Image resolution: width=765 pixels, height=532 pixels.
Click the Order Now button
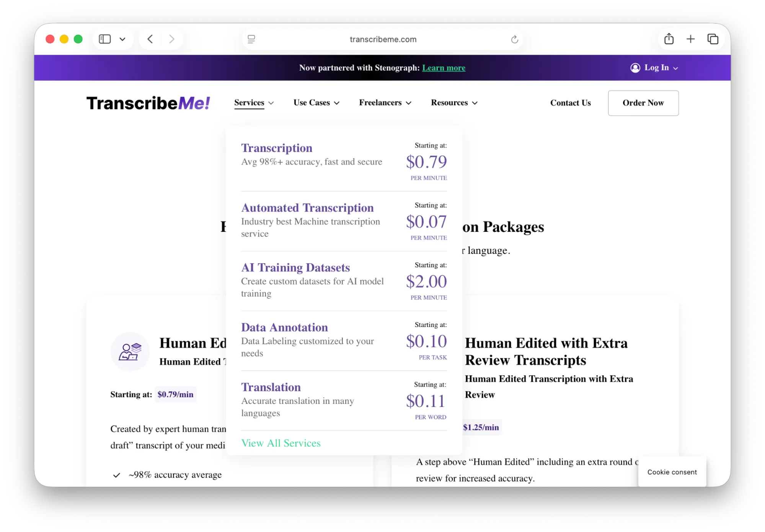(x=643, y=103)
